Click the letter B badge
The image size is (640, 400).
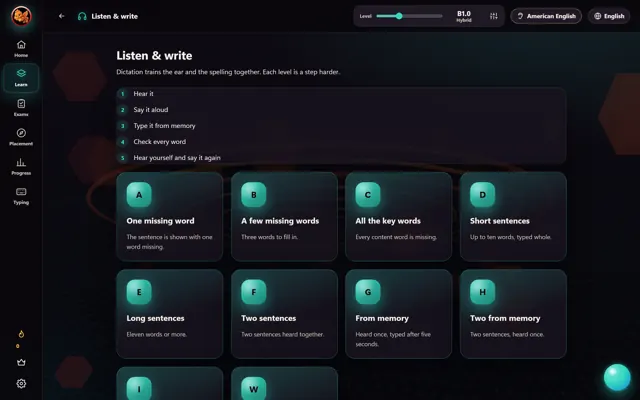(254, 195)
